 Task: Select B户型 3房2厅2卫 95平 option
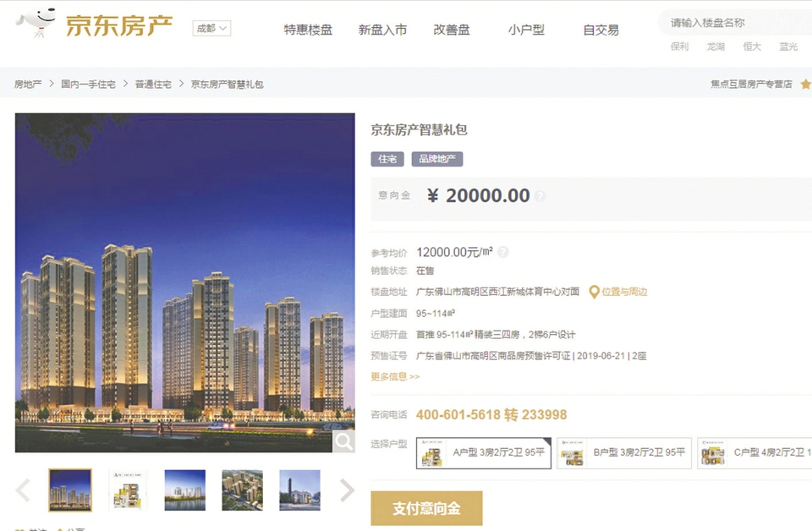[x=624, y=453]
